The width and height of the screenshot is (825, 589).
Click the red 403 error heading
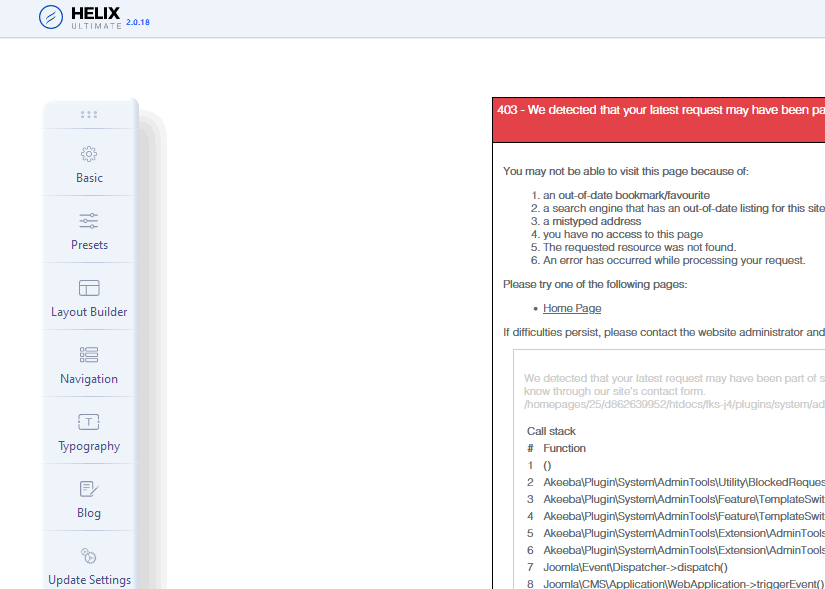660,110
